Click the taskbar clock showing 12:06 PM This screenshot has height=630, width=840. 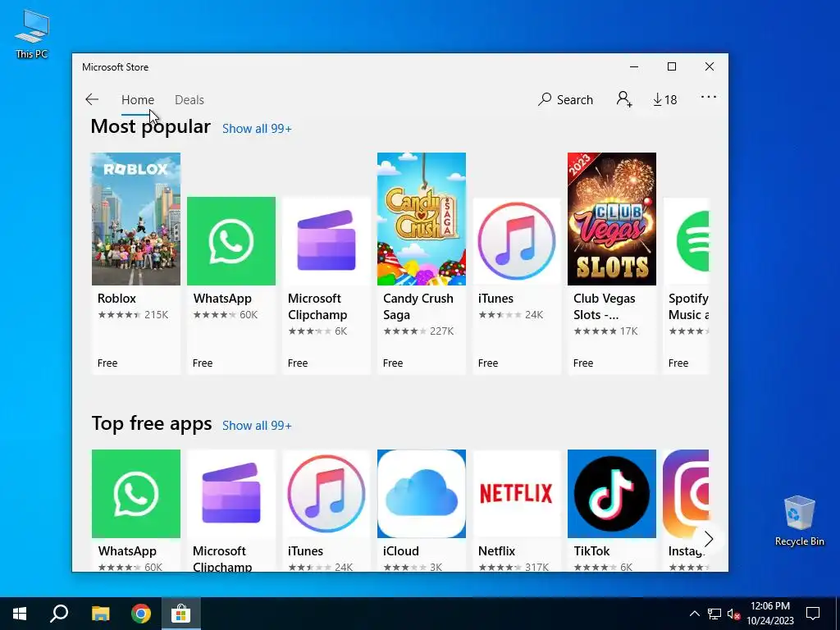[x=770, y=614]
